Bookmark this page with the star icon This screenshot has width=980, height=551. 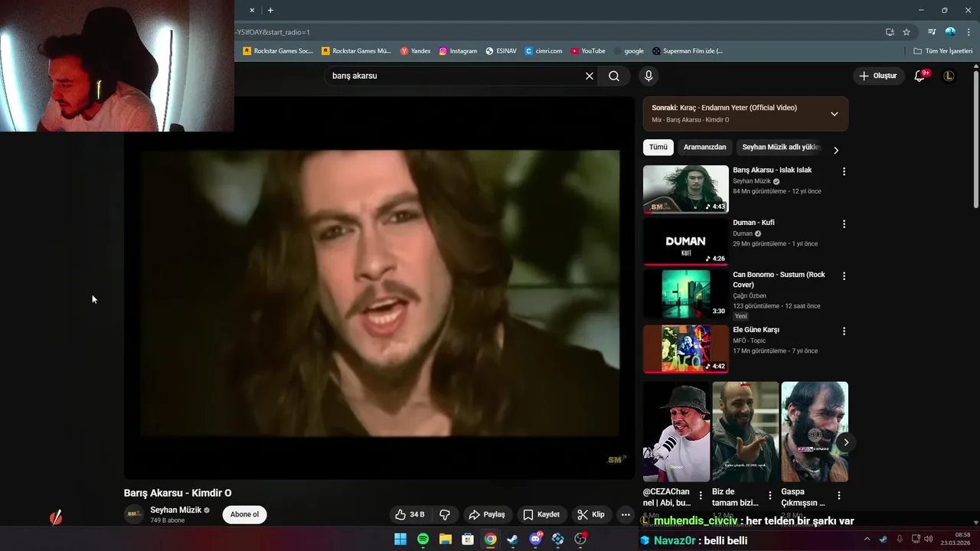point(906,32)
